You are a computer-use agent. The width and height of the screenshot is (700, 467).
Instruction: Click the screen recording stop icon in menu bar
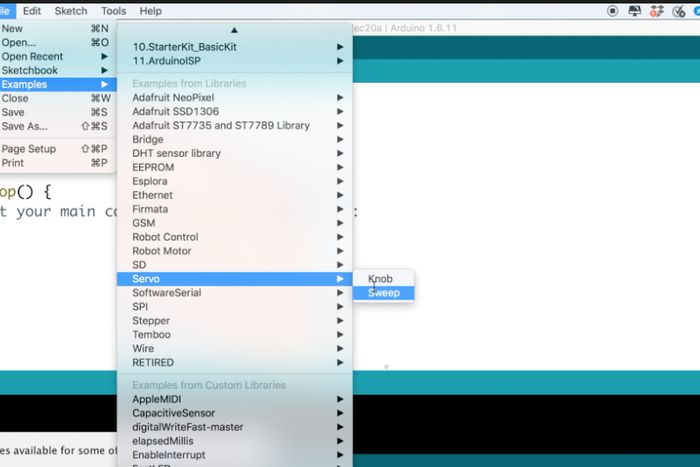[612, 11]
